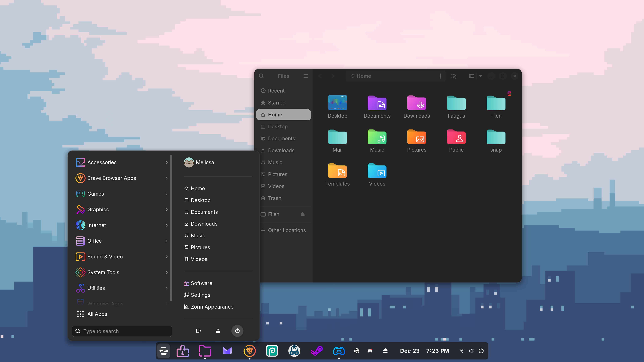Viewport: 644px width, 362px height.
Task: Open Brave browser from the taskbar
Action: pos(249,351)
